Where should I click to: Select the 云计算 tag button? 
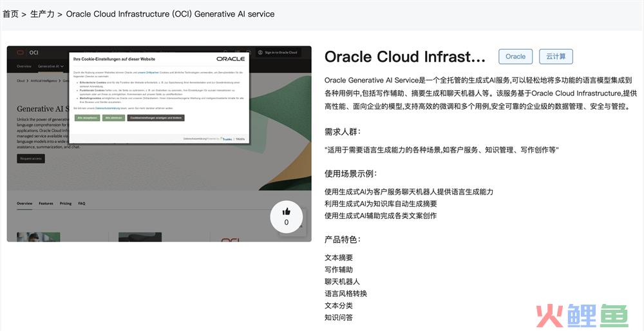556,57
